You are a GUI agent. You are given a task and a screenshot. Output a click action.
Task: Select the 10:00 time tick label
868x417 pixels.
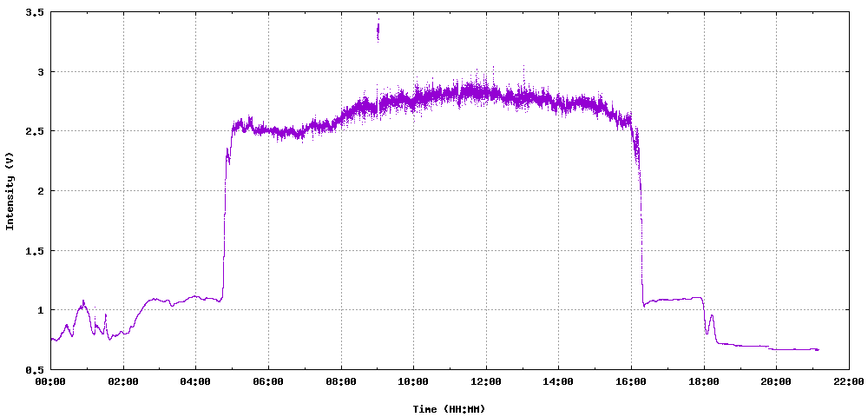[413, 381]
